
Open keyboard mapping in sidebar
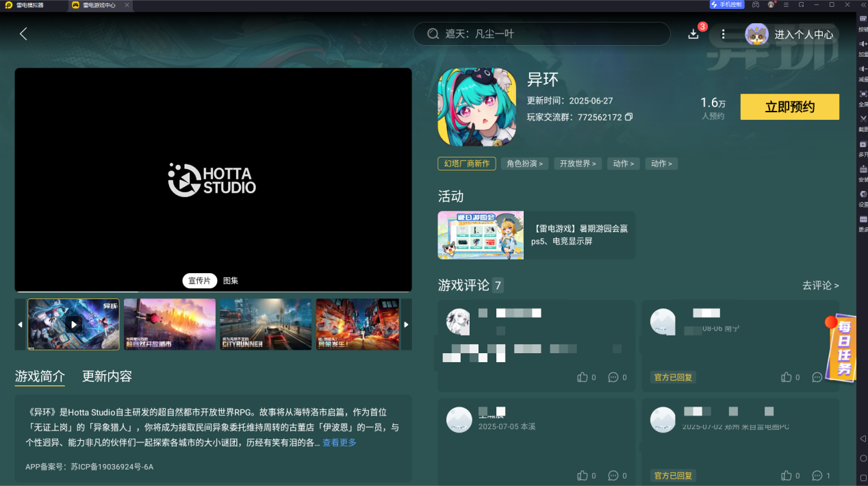tap(863, 23)
